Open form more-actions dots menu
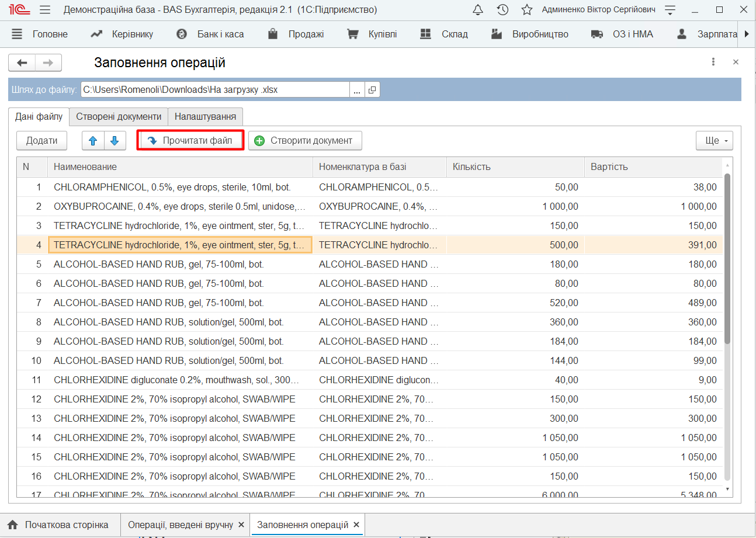756x538 pixels. point(713,62)
